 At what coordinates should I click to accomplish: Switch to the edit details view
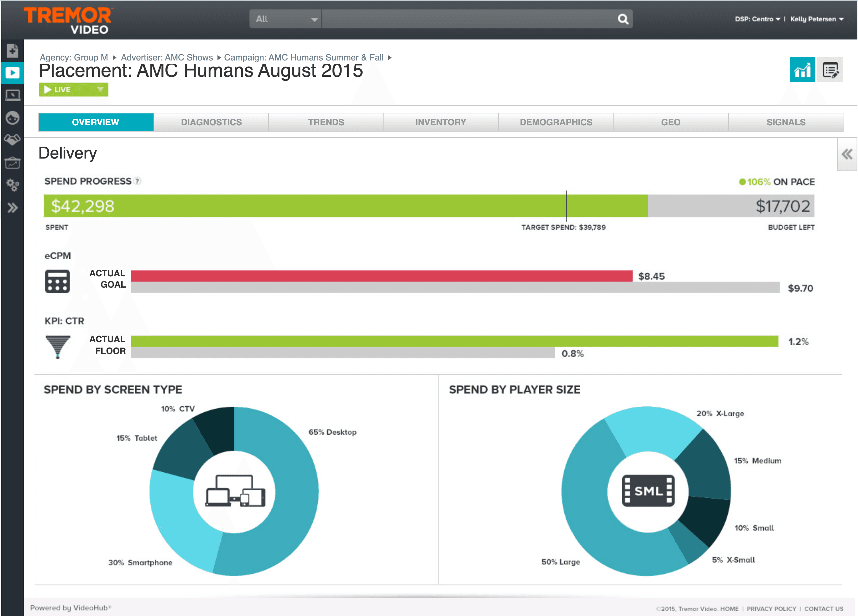[830, 70]
